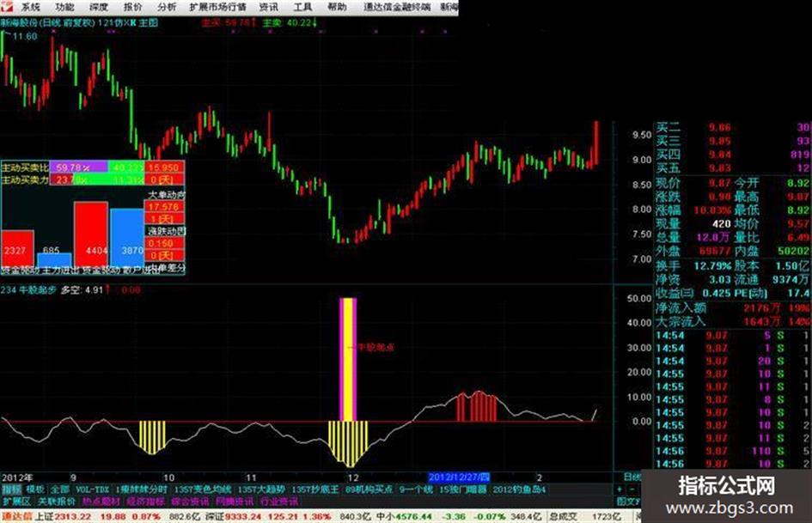Click the 总成交 status entry
This screenshot has height=523, width=812.
564,517
